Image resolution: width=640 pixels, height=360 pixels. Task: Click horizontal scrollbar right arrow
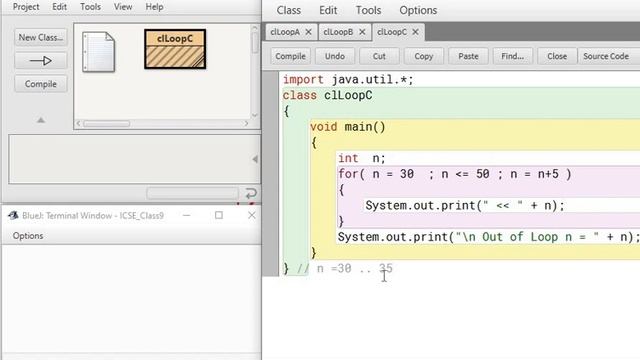(246, 123)
